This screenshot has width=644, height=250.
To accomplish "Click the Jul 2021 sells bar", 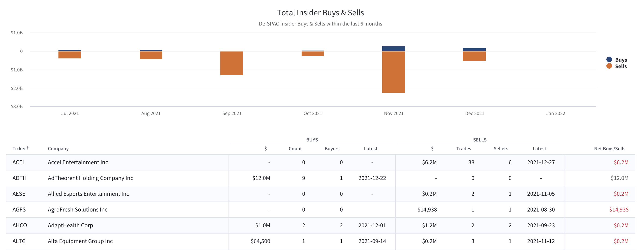I will [x=70, y=55].
